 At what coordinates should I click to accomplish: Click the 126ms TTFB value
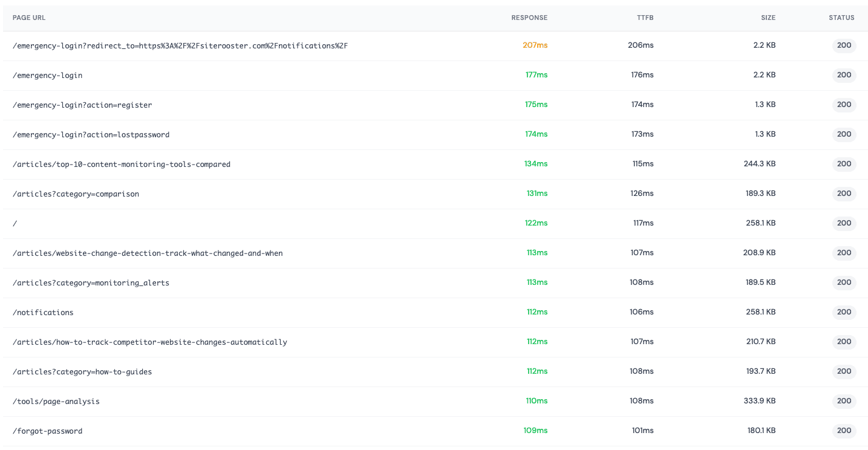click(642, 194)
